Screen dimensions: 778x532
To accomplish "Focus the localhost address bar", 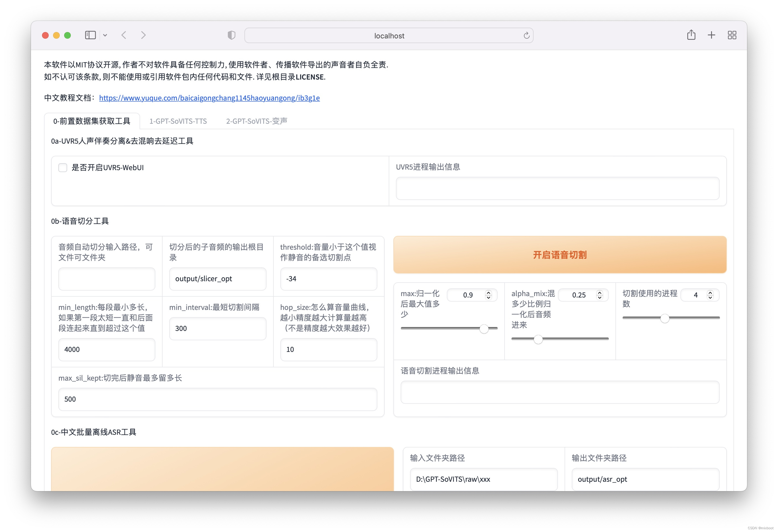I will point(389,35).
